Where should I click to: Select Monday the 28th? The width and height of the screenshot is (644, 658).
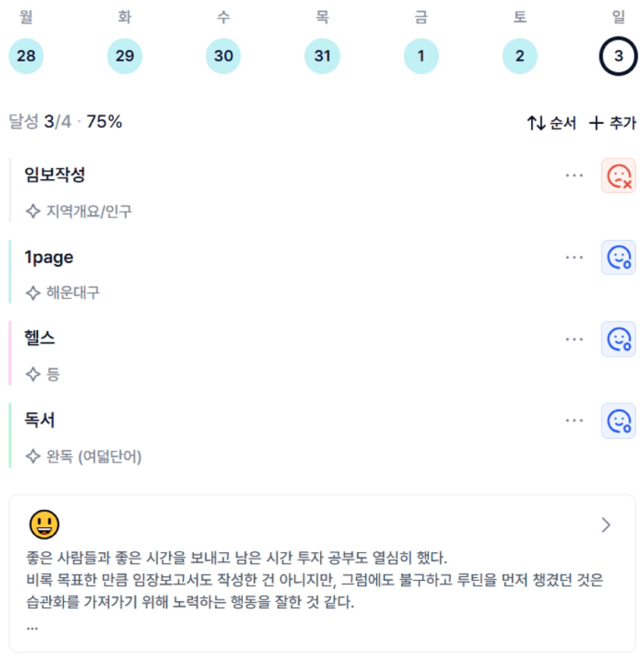tap(26, 56)
